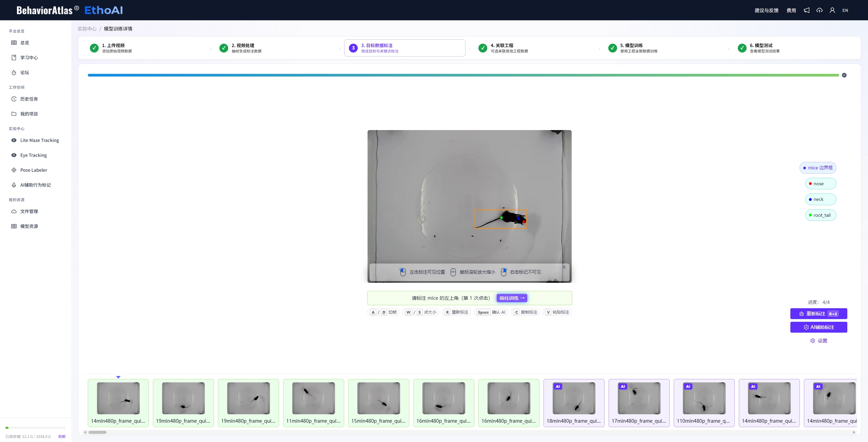Open 设置 gear settings

pos(818,341)
